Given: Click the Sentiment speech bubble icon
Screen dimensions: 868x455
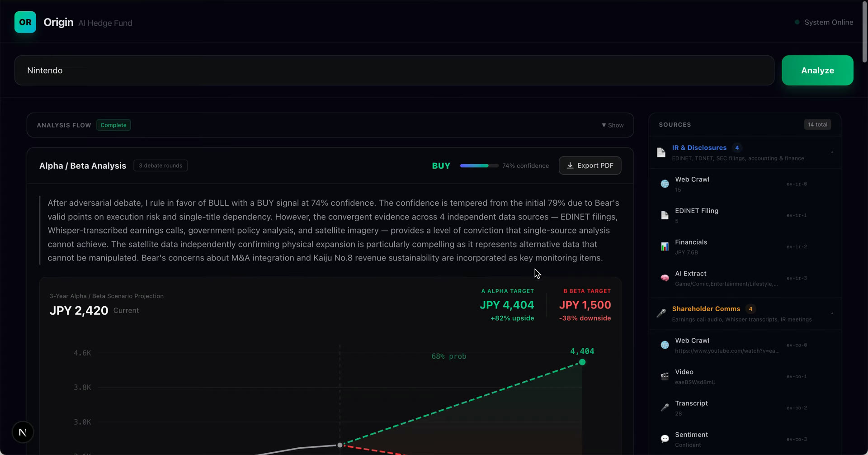Looking at the screenshot, I should (665, 439).
